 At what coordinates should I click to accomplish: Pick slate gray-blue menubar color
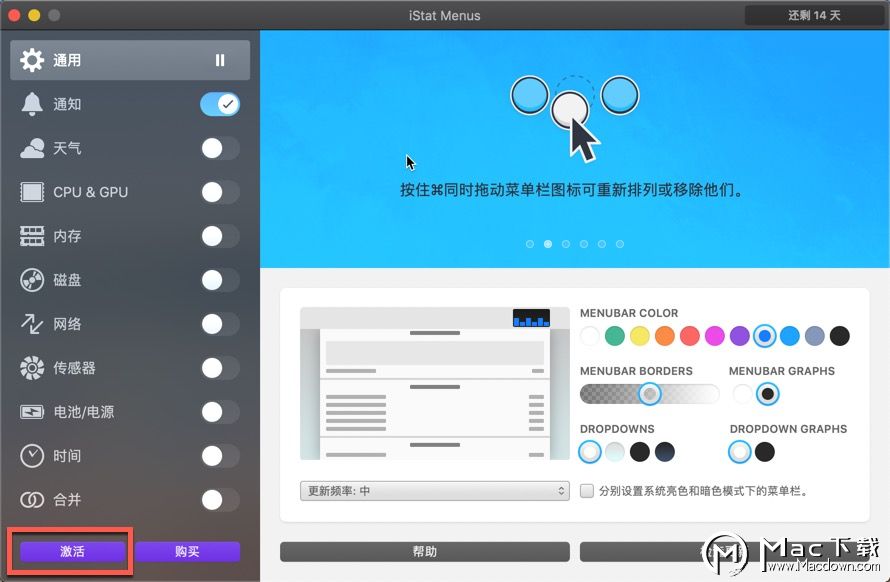815,336
